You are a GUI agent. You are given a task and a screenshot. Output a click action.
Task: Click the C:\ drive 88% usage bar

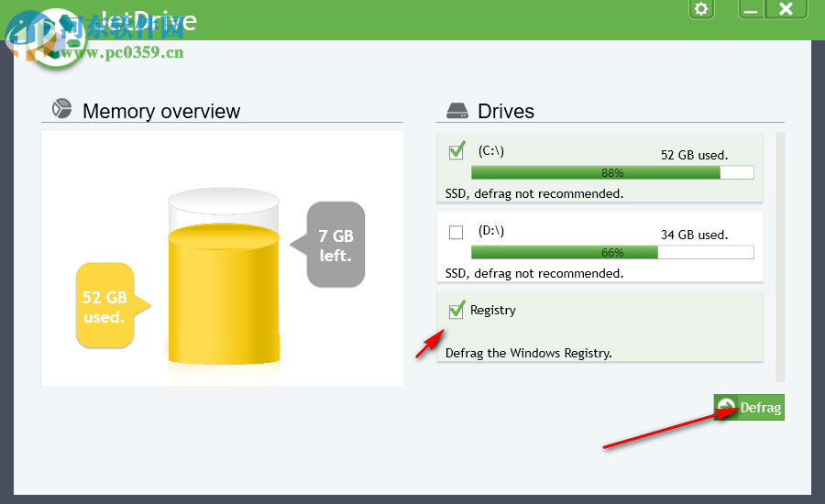612,172
